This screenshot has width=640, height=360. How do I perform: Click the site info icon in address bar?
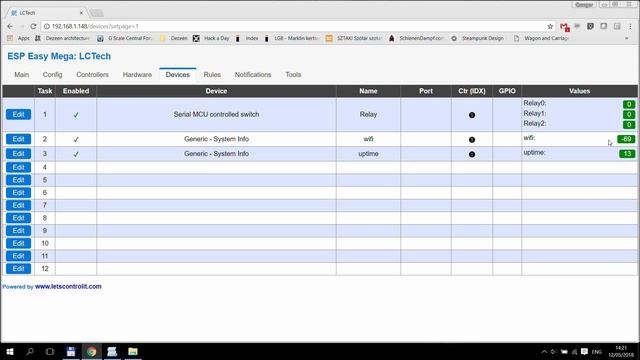click(x=47, y=26)
